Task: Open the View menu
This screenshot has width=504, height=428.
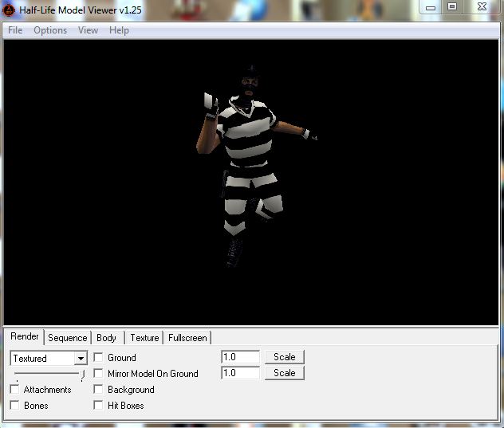Action: (x=88, y=30)
